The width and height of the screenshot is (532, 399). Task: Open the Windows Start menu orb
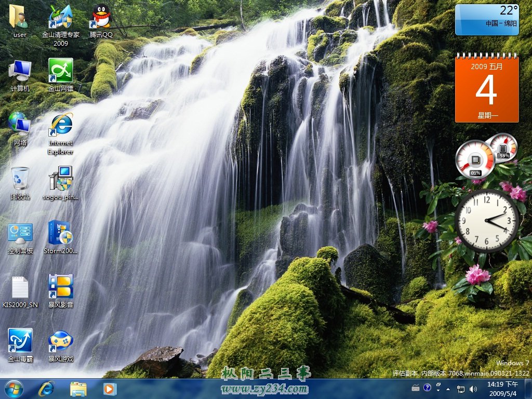point(14,389)
